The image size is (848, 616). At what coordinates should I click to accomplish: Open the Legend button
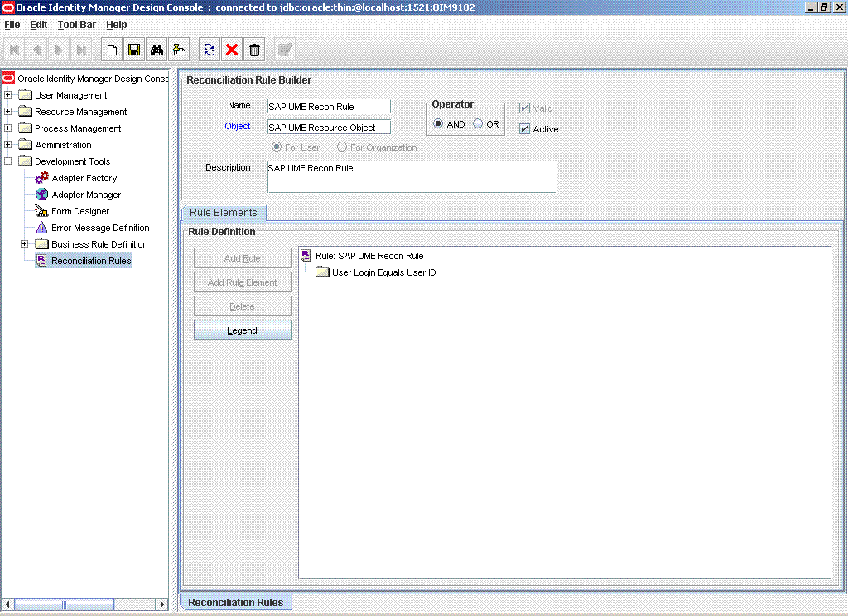[243, 330]
